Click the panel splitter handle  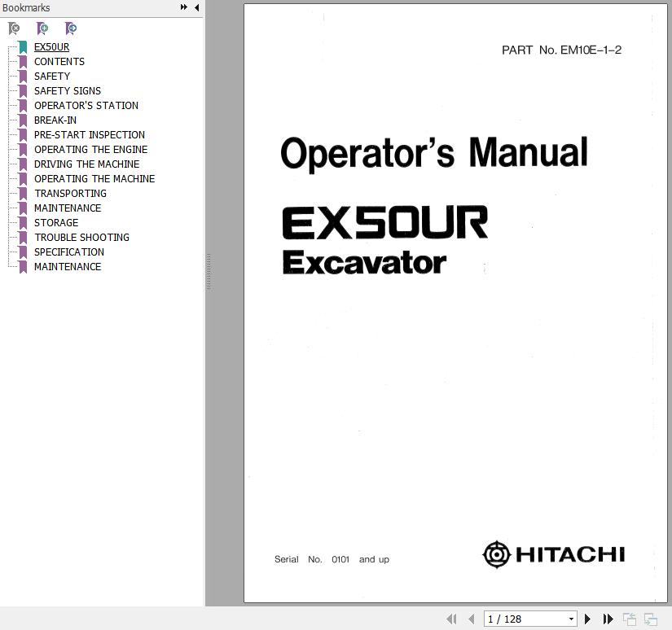point(209,273)
